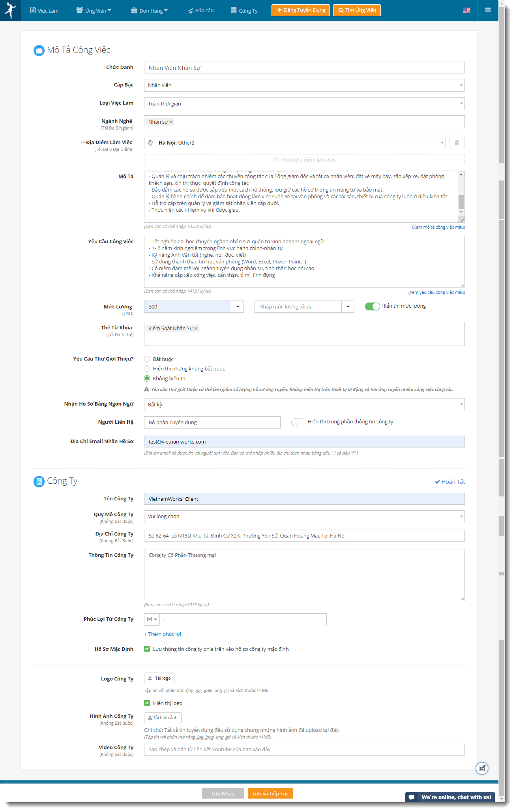Image resolution: width=515 pixels, height=812 pixels.
Task: Select Không hiển thị radio option
Action: coord(147,379)
